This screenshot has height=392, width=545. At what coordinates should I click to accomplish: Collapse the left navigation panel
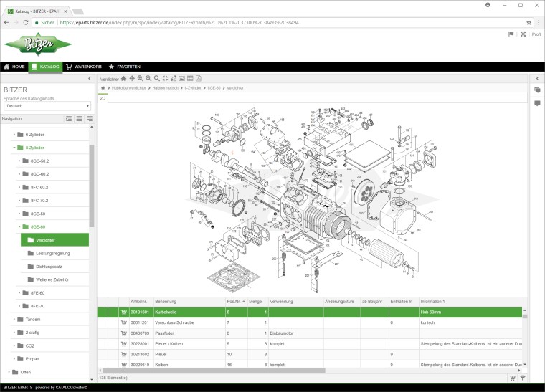coord(89,78)
